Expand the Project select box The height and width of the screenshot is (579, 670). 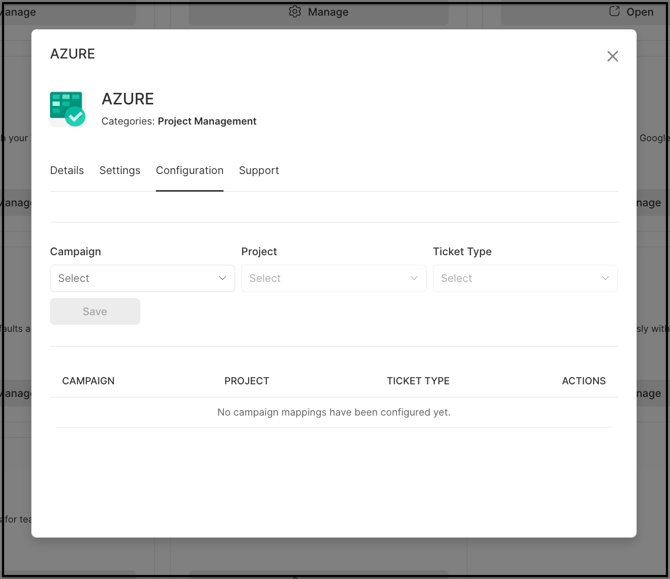click(326, 278)
